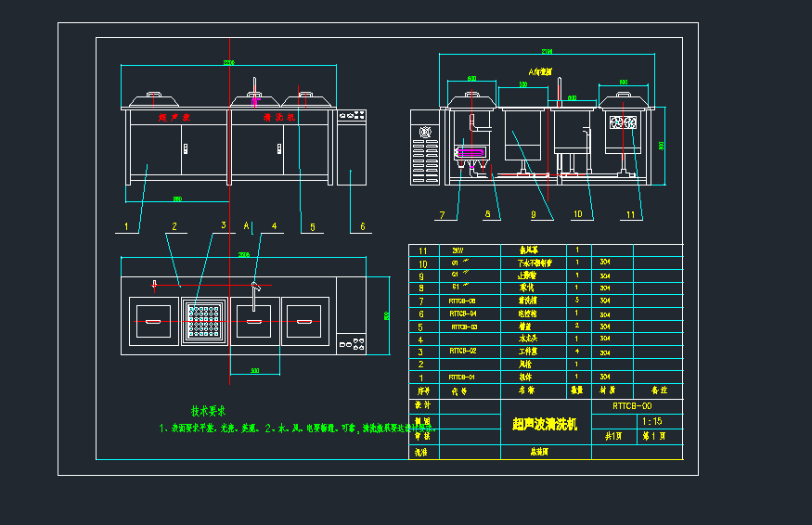Select the red 清洗机 label on front view

(278, 119)
